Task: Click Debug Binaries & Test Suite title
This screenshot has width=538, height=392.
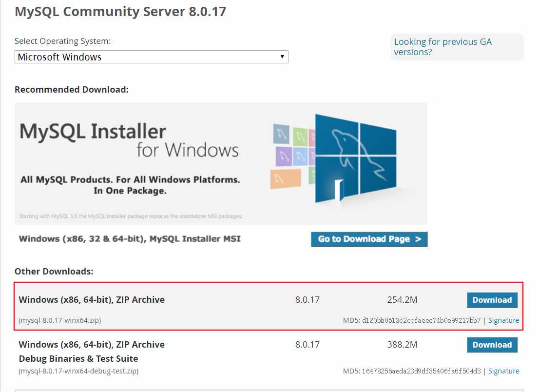Action: point(78,359)
